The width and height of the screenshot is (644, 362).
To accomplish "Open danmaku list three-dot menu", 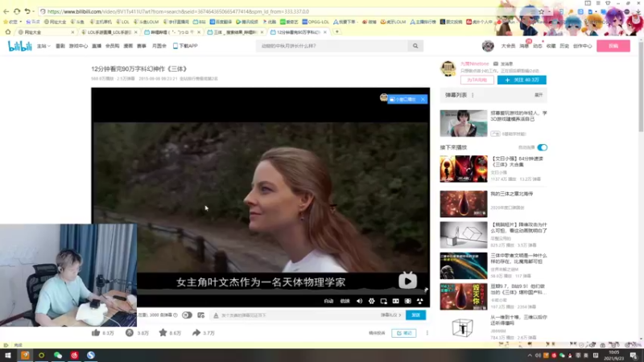I will pyautogui.click(x=473, y=95).
